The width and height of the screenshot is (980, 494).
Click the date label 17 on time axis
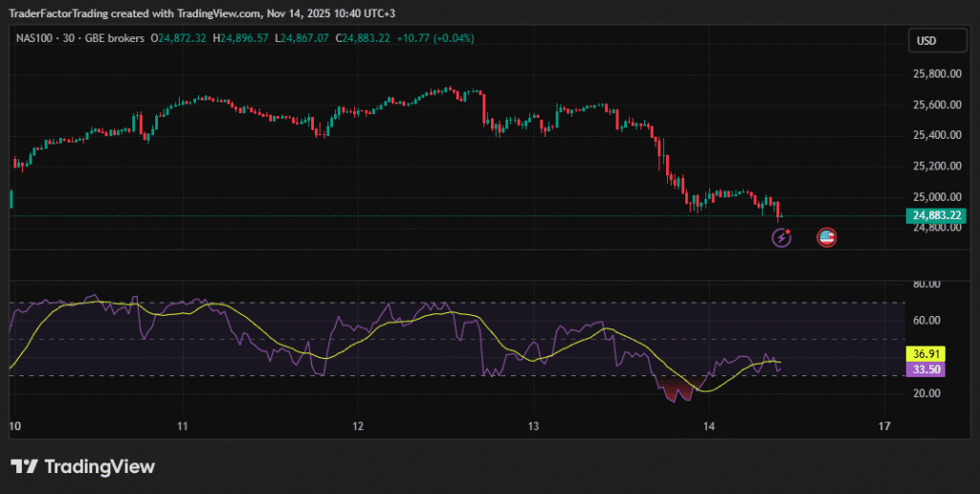coord(884,426)
